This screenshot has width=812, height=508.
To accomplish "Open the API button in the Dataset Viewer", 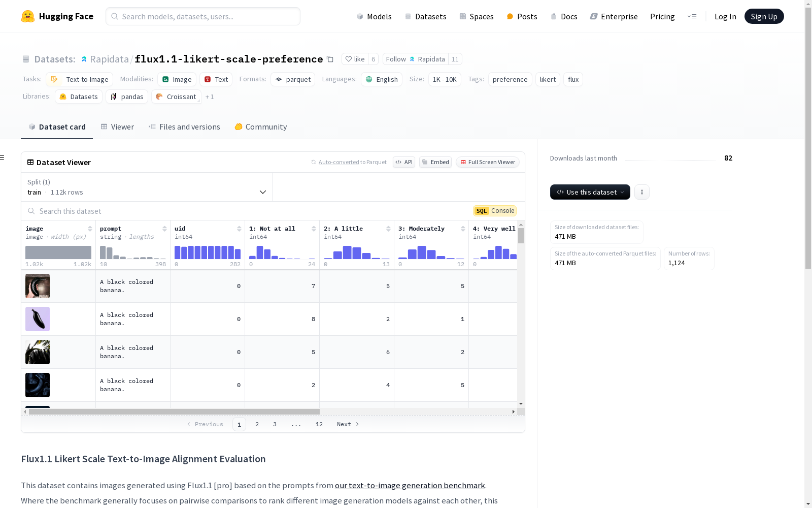I will (404, 162).
